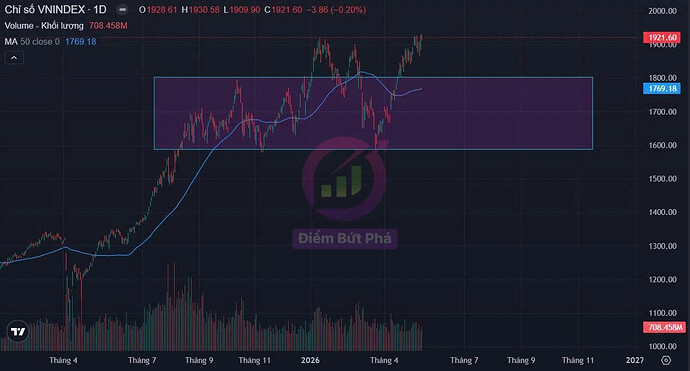This screenshot has width=690, height=371.
Task: Click the 1700.00 price axis label
Action: click(x=662, y=112)
